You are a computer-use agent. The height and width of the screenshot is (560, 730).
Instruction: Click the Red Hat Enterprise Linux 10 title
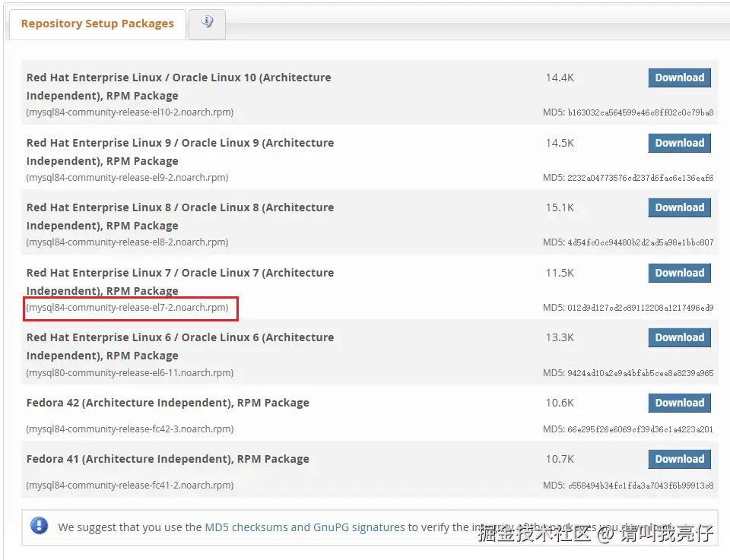[179, 87]
